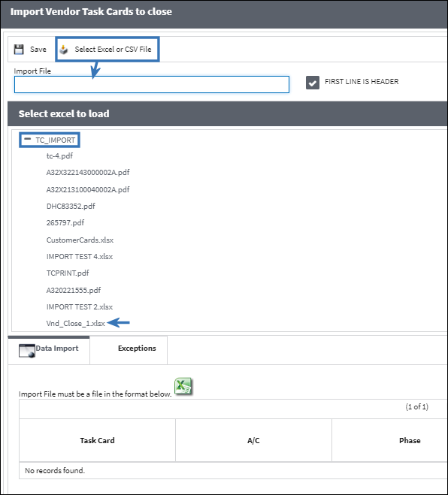Choose IMPORT TEST 2.xlsx file
The height and width of the screenshot is (495, 448).
pyautogui.click(x=80, y=307)
